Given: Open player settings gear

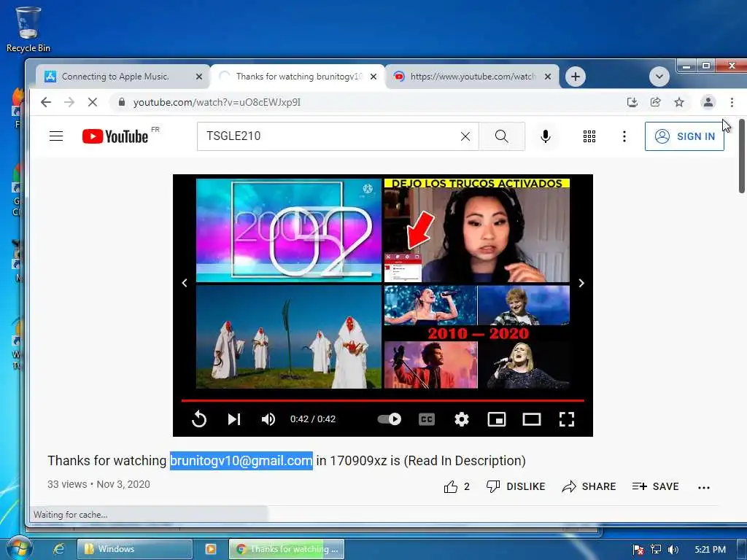Looking at the screenshot, I should tap(461, 419).
